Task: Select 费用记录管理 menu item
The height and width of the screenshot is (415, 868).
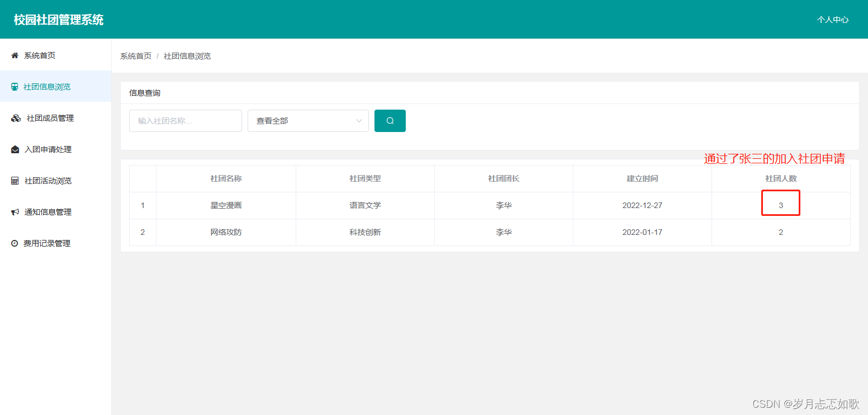Action: coord(56,243)
